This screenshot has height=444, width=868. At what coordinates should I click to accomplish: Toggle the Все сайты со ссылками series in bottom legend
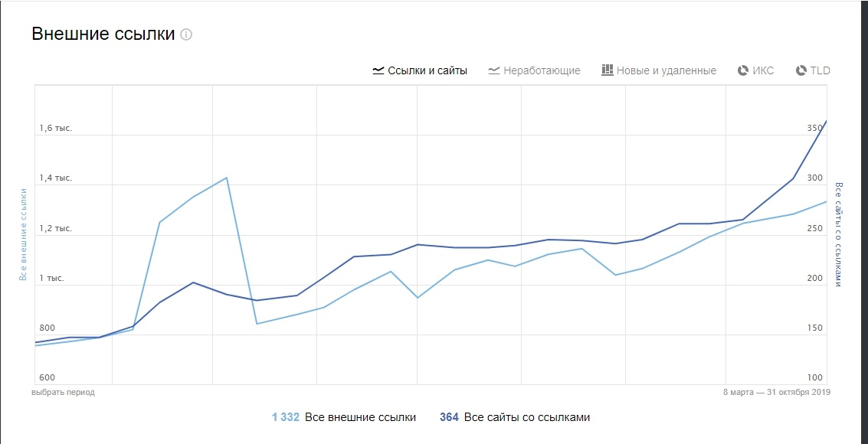pyautogui.click(x=527, y=417)
